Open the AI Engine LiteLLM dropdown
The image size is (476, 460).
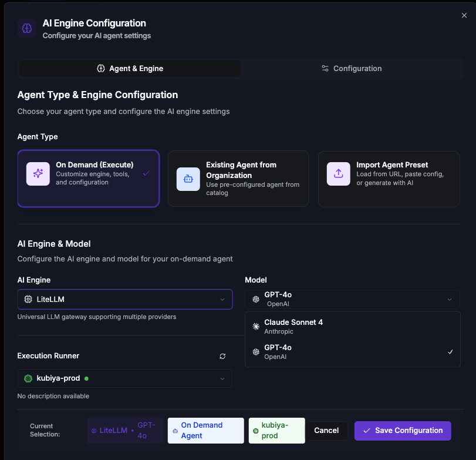point(125,299)
